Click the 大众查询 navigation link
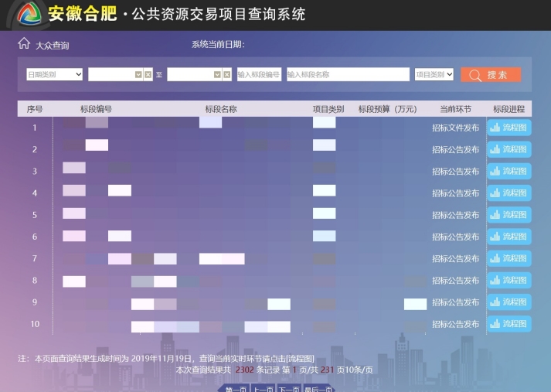Image resolution: width=551 pixels, height=392 pixels. pos(53,45)
